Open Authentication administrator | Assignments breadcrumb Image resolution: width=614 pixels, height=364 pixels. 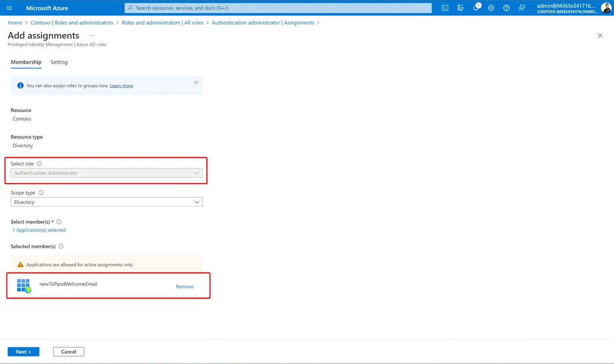point(263,23)
